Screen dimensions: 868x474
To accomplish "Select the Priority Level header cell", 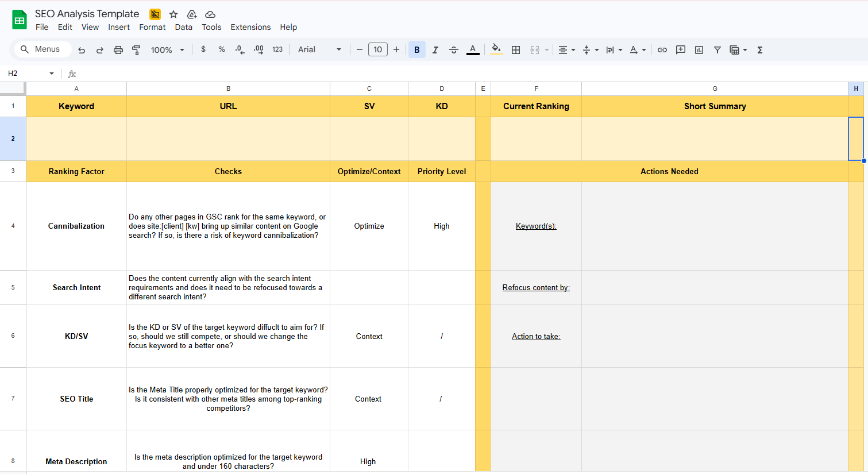I will (442, 171).
